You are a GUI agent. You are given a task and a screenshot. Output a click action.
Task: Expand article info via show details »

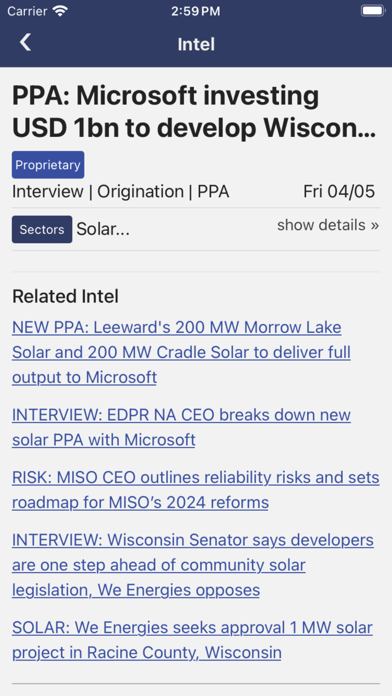click(x=328, y=225)
